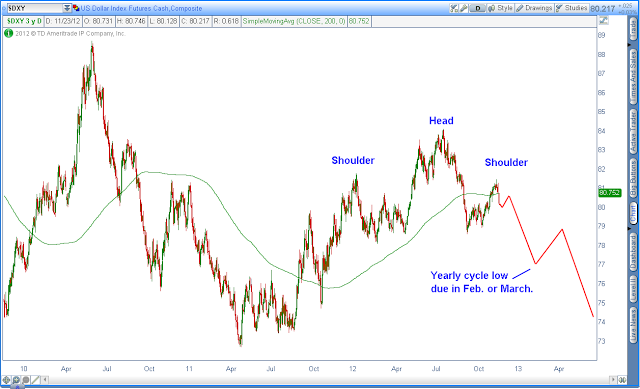
Task: Open the D timeframe aggregation selector
Action: click(x=477, y=8)
